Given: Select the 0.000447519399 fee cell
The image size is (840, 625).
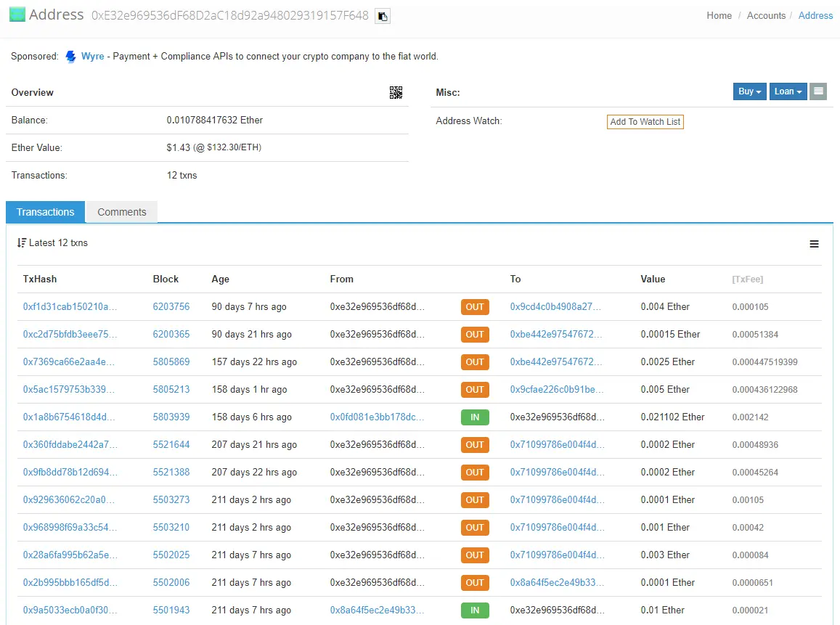Looking at the screenshot, I should (x=764, y=362).
